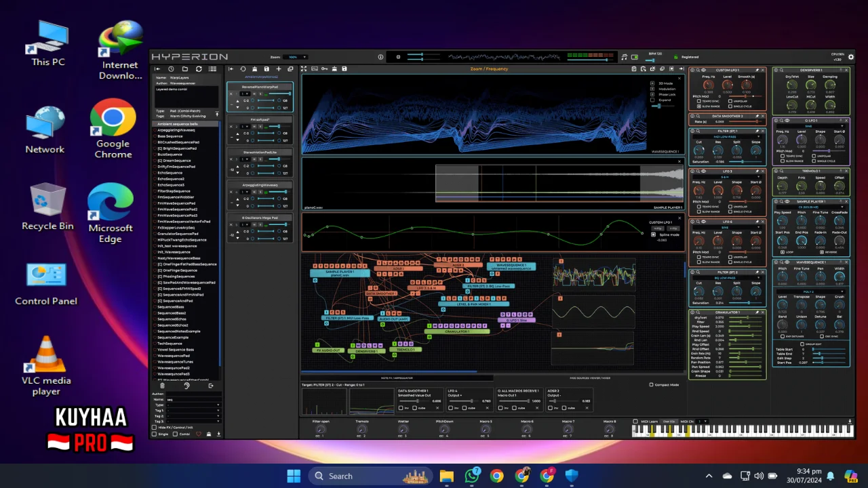The height and width of the screenshot is (488, 868).
Task: Click the info icon in top bar
Action: pos(380,57)
